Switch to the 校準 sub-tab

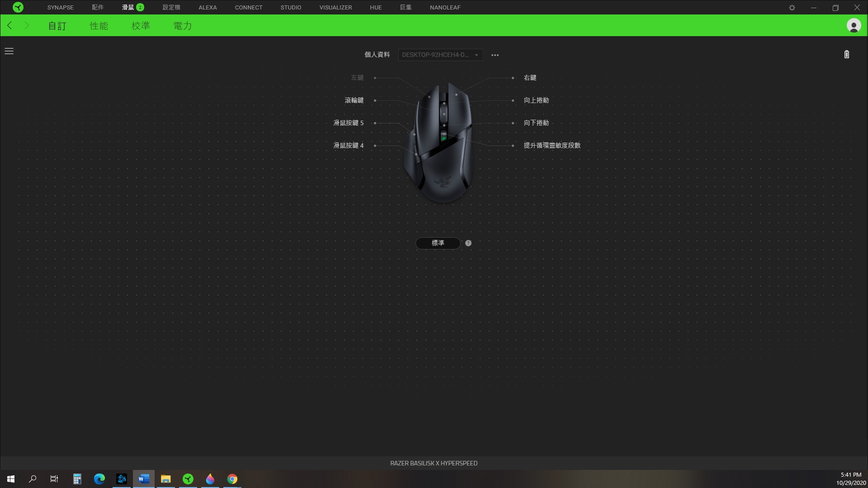(141, 26)
